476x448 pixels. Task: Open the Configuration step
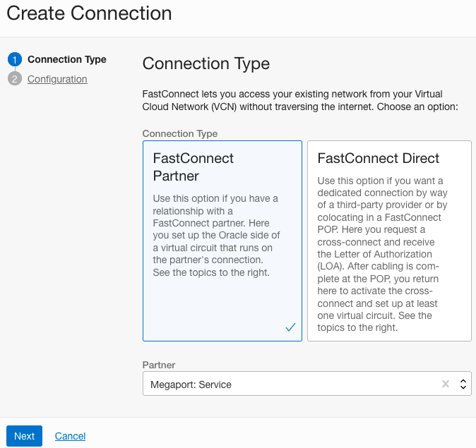coord(57,79)
